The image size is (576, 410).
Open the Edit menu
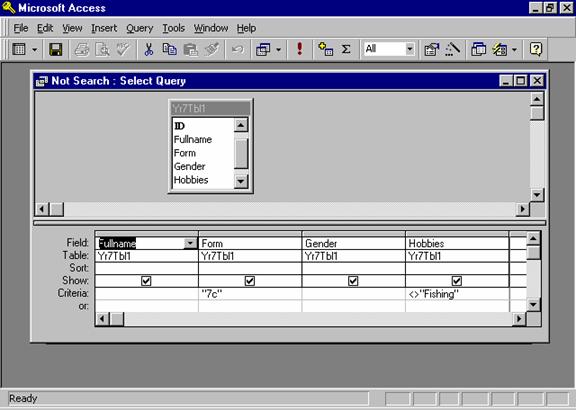click(45, 28)
